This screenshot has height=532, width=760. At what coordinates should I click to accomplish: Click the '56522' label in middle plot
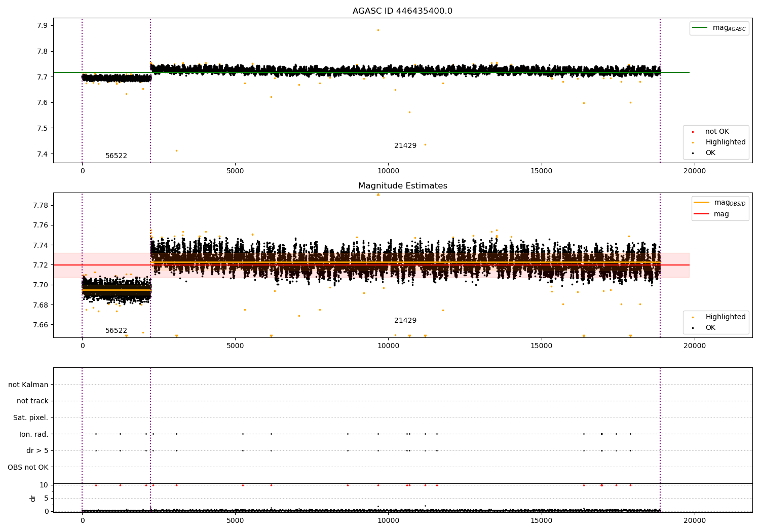(117, 331)
